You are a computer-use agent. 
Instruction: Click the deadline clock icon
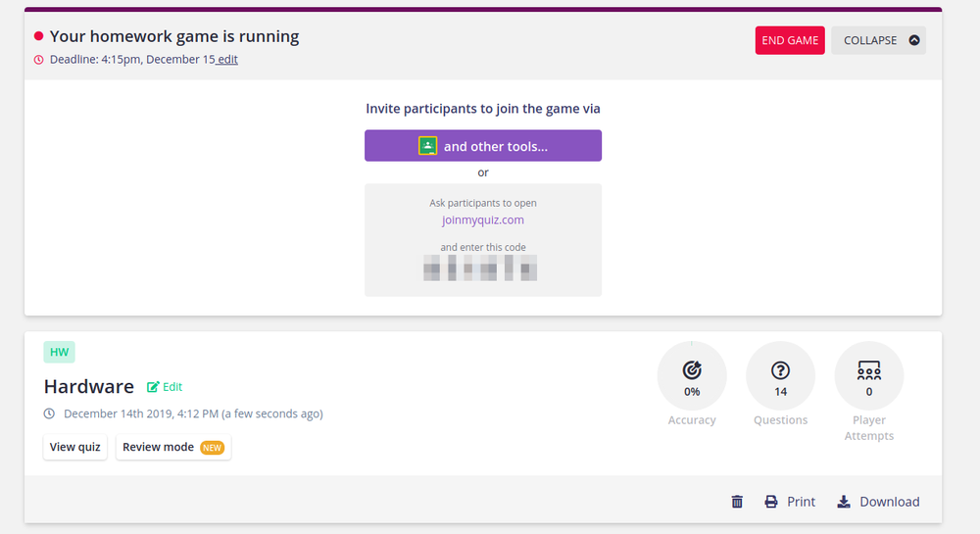(x=39, y=60)
